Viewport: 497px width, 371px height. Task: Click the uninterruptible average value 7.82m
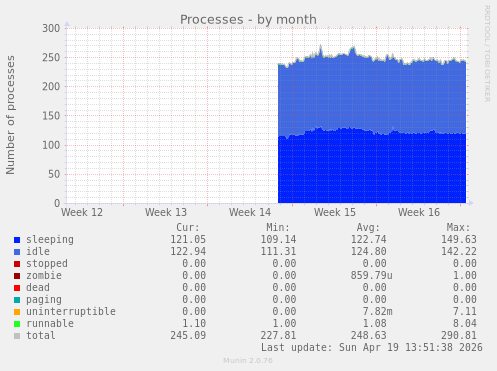tap(377, 312)
